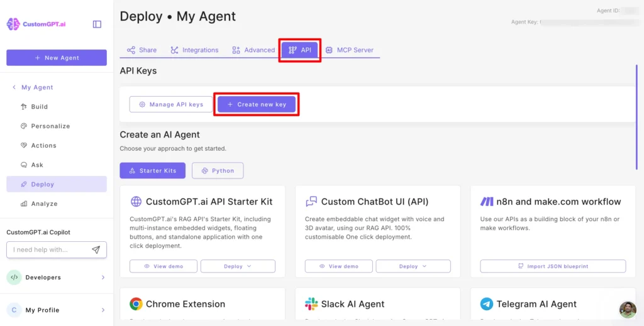
Task: Click the Chrome Extension logo icon
Action: point(136,304)
